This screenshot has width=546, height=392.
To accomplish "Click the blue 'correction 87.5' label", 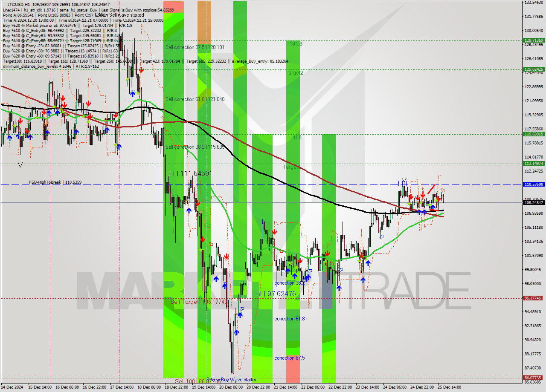I will (x=290, y=358).
